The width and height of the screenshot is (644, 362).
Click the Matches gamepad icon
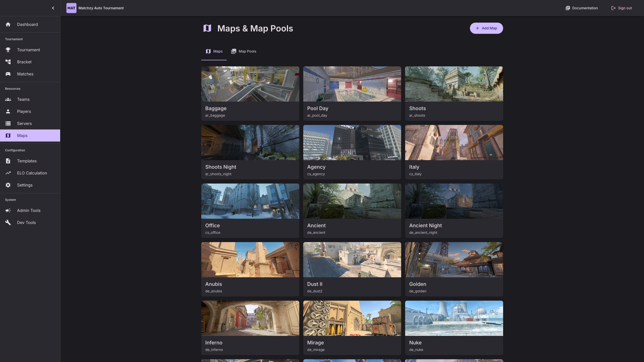coord(8,74)
